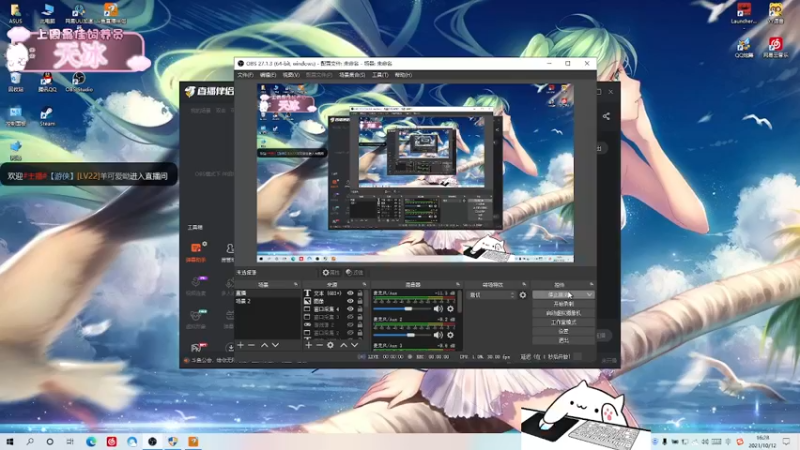The height and width of the screenshot is (450, 800).
Task: Expand the arrow on the 停止推流 button
Action: click(x=589, y=295)
